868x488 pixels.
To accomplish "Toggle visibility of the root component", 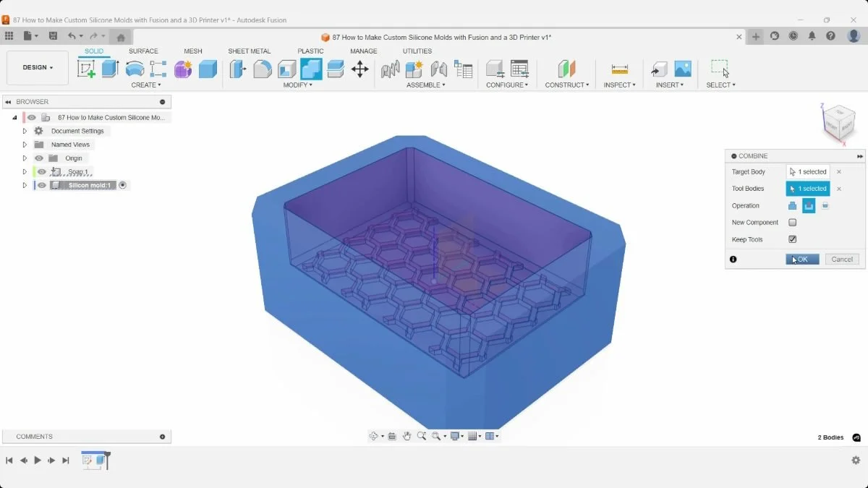I will (32, 117).
